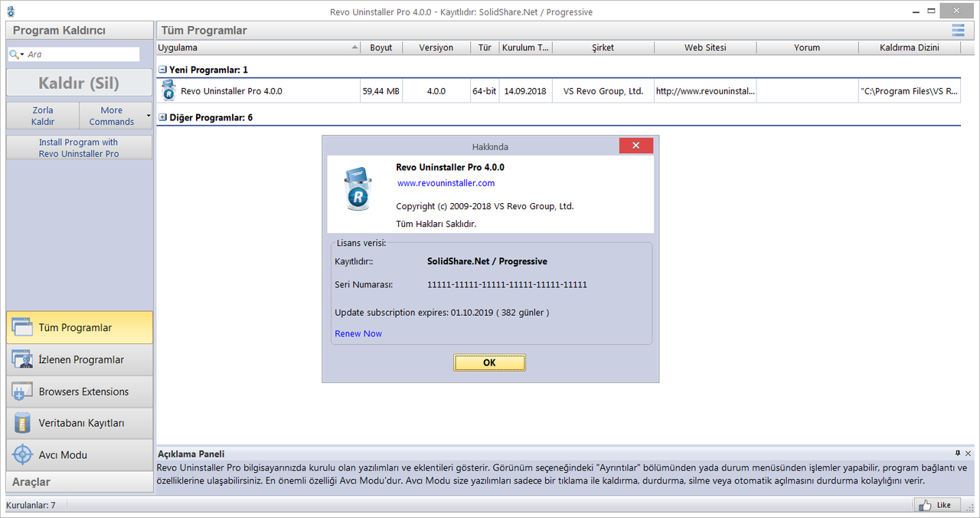
Task: Click the Veritabanı Kayıtları database icon
Action: pos(21,423)
